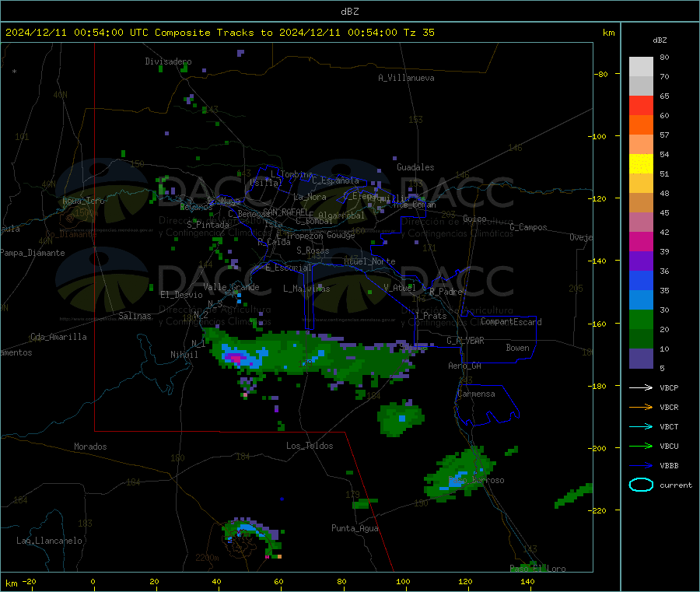This screenshot has width=700, height=592.
Task: Click the blue VBBB arrow legend icon
Action: pyautogui.click(x=641, y=466)
